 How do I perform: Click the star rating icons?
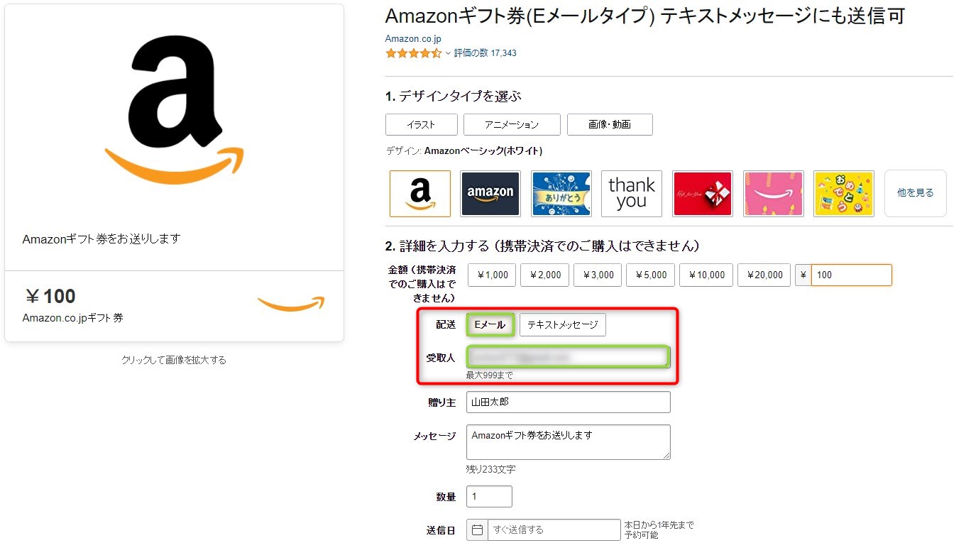point(413,53)
